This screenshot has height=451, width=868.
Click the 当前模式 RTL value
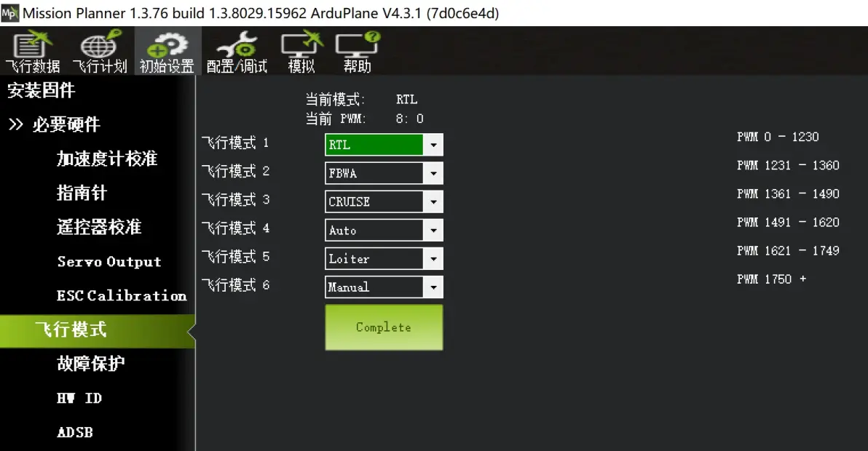(x=406, y=100)
